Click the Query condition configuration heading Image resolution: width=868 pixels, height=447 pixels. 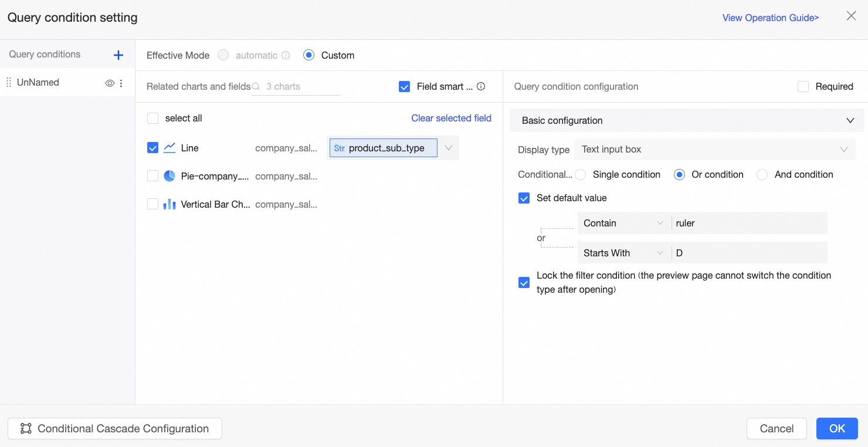pyautogui.click(x=576, y=86)
